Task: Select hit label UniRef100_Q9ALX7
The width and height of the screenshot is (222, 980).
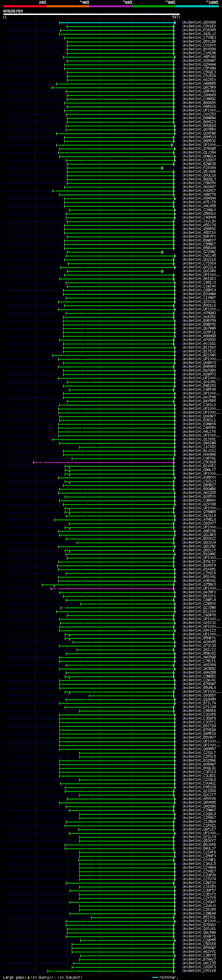Action: pyautogui.click(x=199, y=470)
